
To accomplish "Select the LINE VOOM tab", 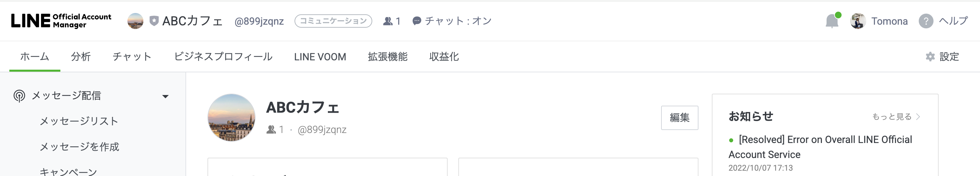I will (x=320, y=57).
